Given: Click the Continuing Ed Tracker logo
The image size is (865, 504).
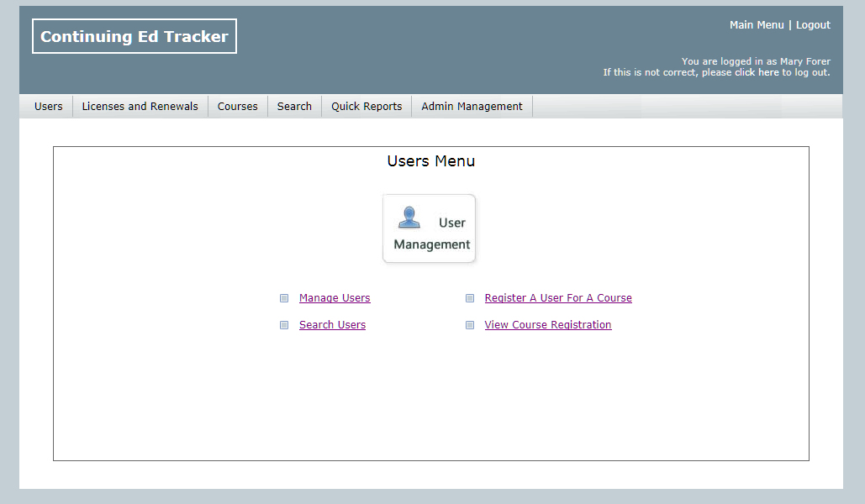Looking at the screenshot, I should [x=134, y=36].
